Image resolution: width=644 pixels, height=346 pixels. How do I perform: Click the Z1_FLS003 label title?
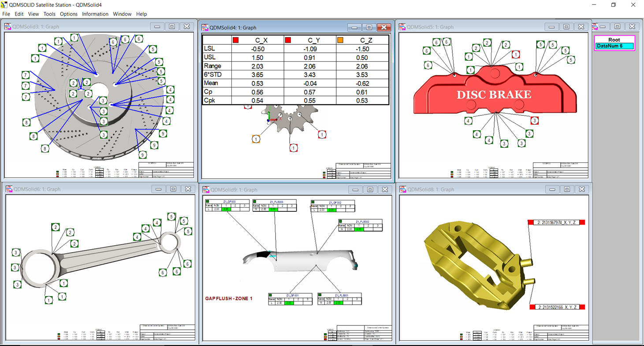click(x=277, y=202)
